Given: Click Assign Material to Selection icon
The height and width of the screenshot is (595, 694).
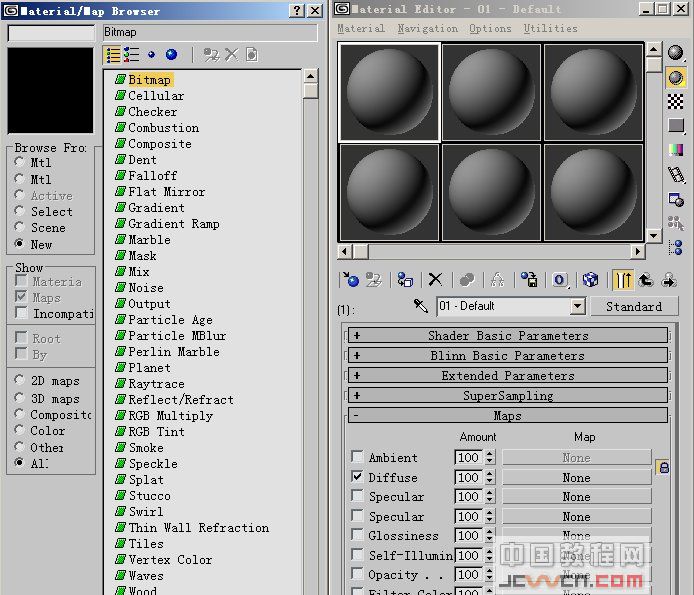Looking at the screenshot, I should coord(405,280).
